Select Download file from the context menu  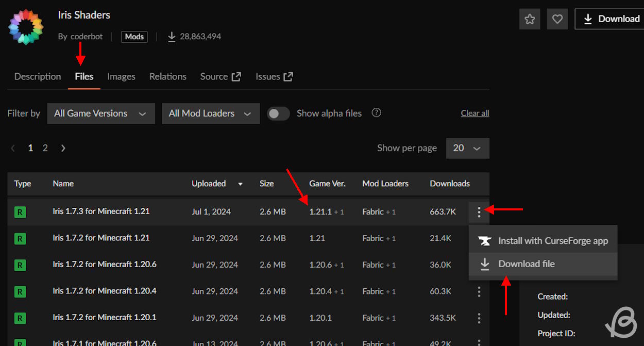tap(526, 264)
